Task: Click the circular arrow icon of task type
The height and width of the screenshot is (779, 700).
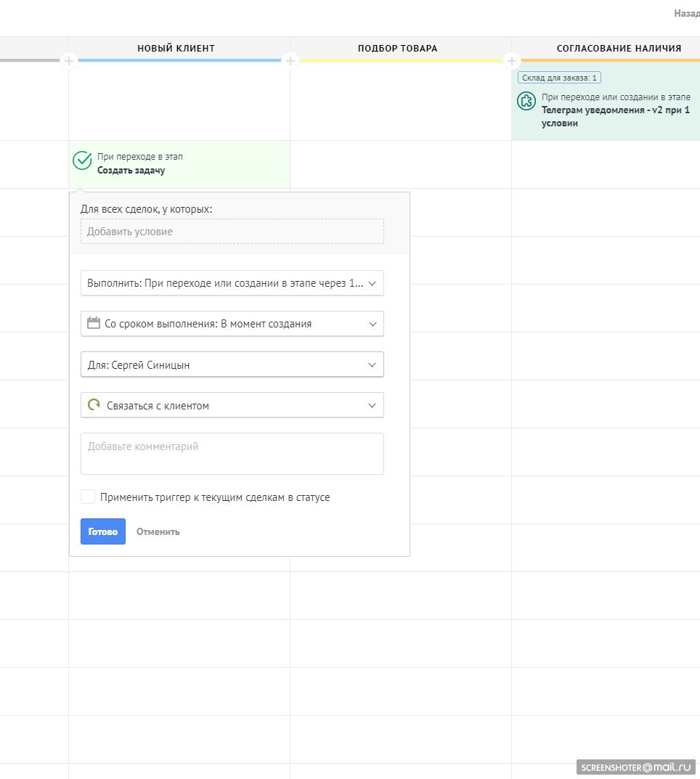Action: 94,405
